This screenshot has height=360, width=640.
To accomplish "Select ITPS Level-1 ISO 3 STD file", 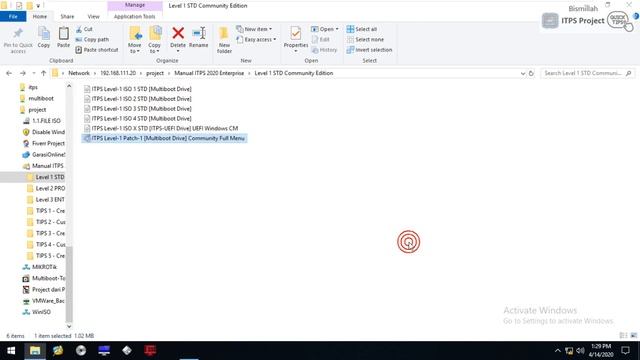I will click(137, 109).
